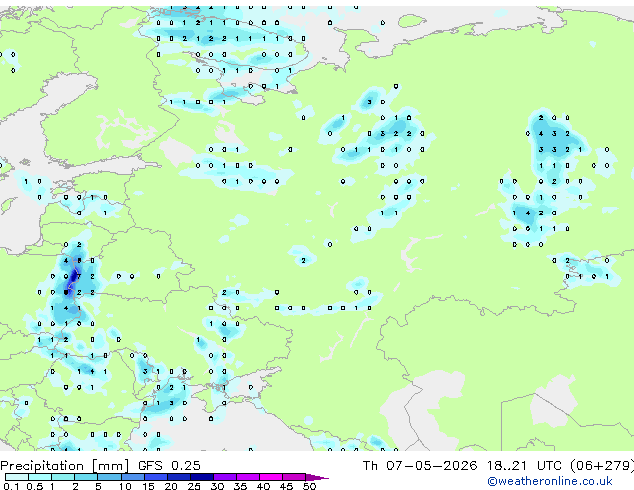Click the legend value '40'

263,486
